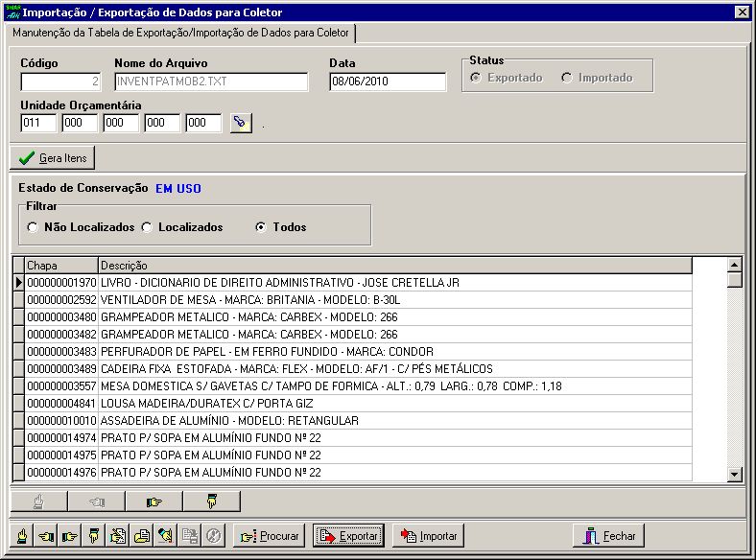Viewport: 756px width, 560px height.
Task: Select row VENTILADOR DE MESA - MARCA: BRITANIA
Action: point(359,300)
